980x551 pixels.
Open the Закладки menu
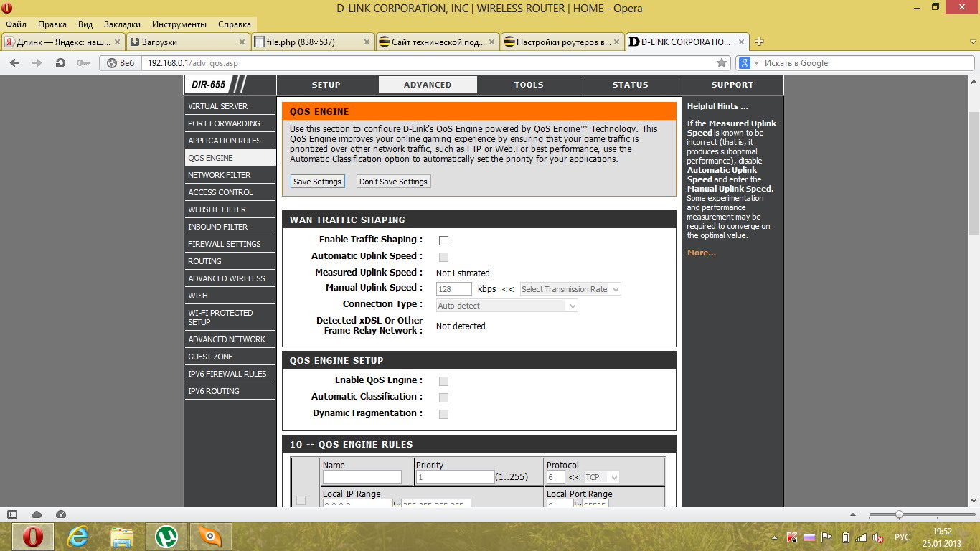pos(122,24)
